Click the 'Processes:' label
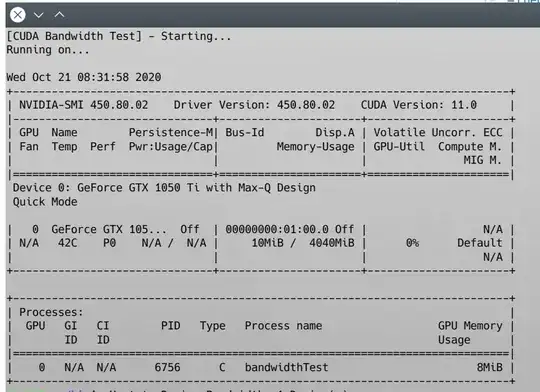The image size is (540, 392). click(51, 312)
